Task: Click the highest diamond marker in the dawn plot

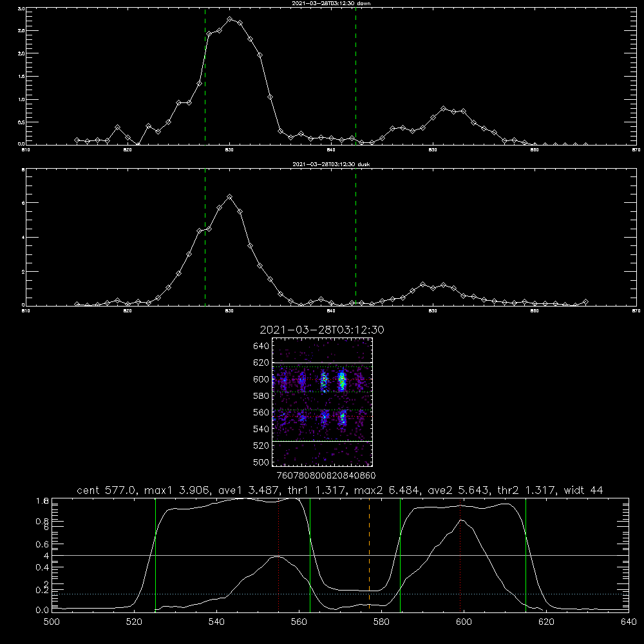Action: (230, 19)
